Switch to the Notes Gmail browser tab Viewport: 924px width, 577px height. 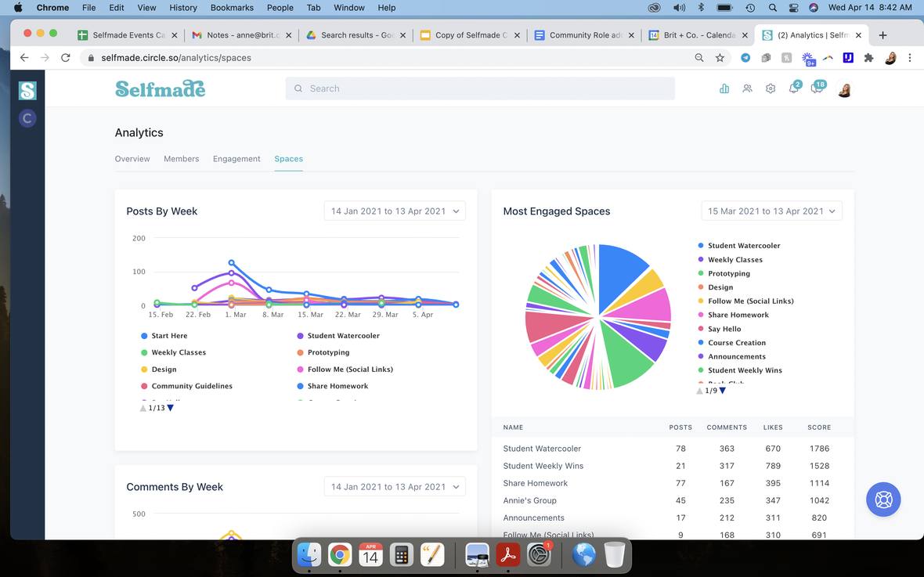[242, 35]
